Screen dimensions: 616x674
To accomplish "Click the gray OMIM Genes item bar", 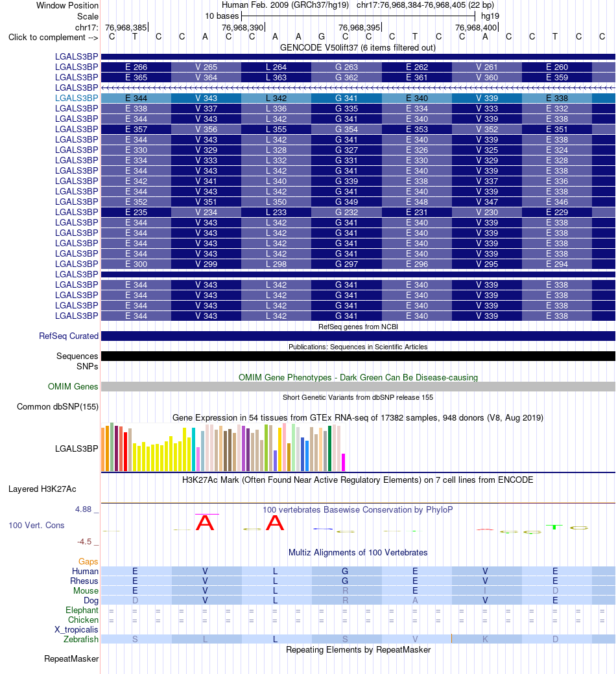I will (358, 386).
